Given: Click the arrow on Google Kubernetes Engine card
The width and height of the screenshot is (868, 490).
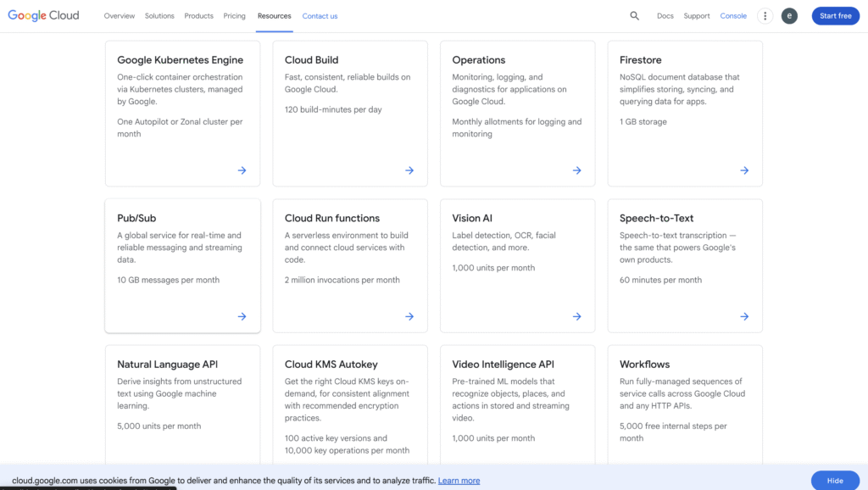Looking at the screenshot, I should tap(242, 170).
